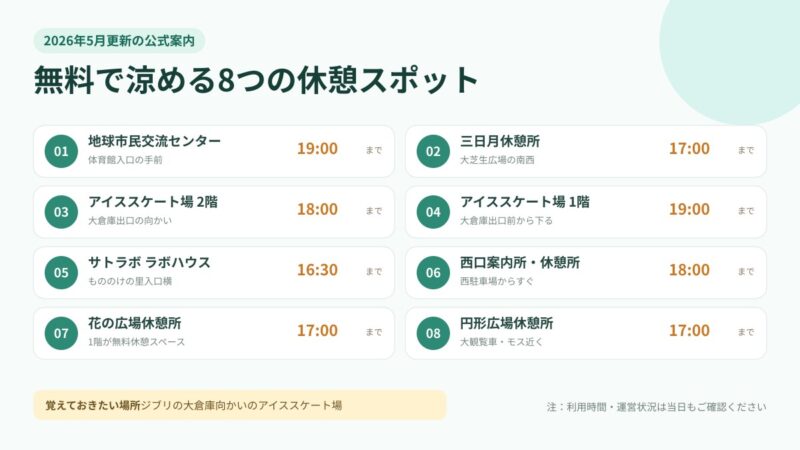800x450 pixels.
Task: Click the 2026年5月更新の公式案内 tag
Action: point(119,41)
